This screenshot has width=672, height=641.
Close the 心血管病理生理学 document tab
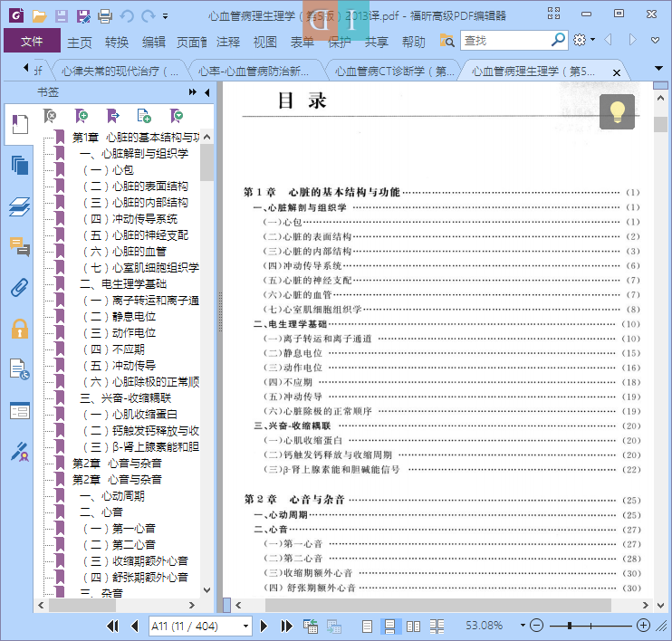coord(616,72)
